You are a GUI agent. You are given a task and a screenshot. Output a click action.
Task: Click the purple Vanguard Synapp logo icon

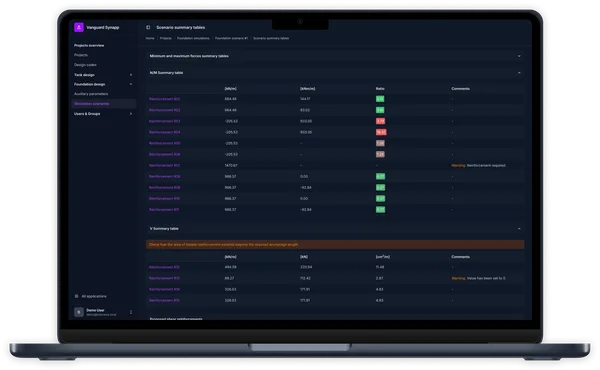tap(79, 27)
